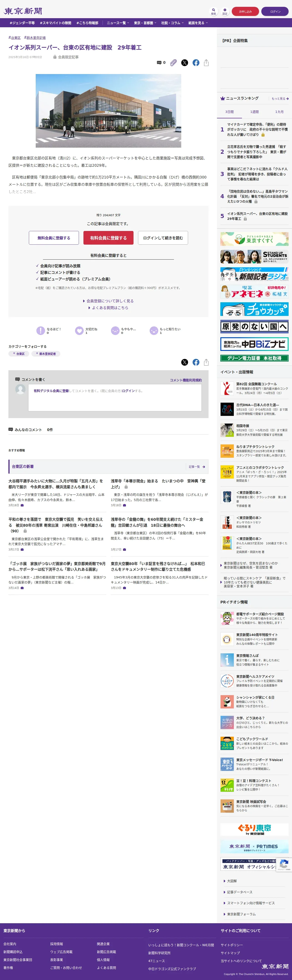Share on Facebook from the top share row
The height and width of the screenshot is (980, 292).
(x=196, y=63)
